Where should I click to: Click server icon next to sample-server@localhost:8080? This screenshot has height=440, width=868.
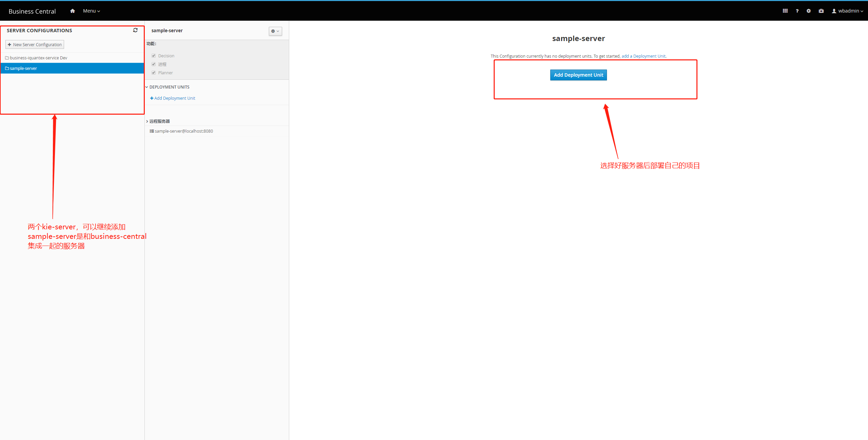tap(152, 131)
